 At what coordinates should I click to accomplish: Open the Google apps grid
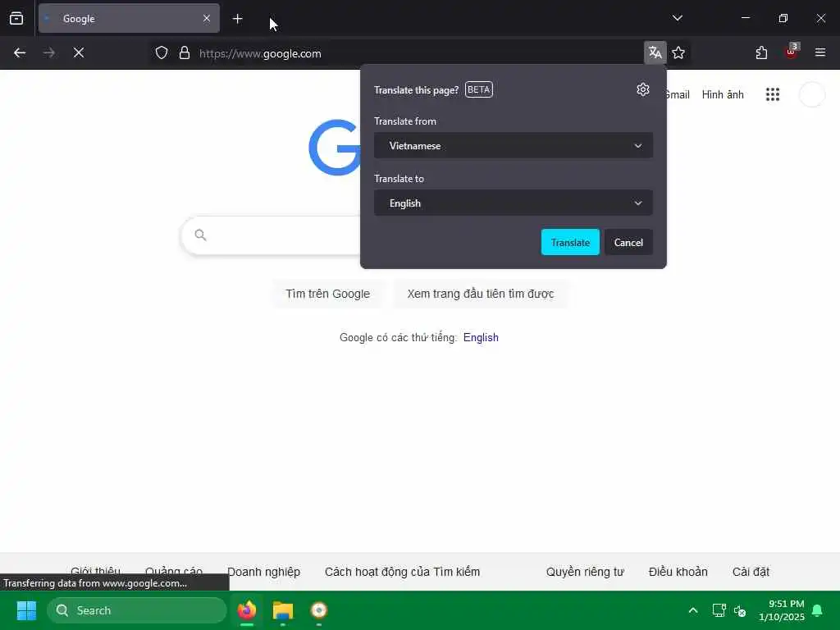773,95
